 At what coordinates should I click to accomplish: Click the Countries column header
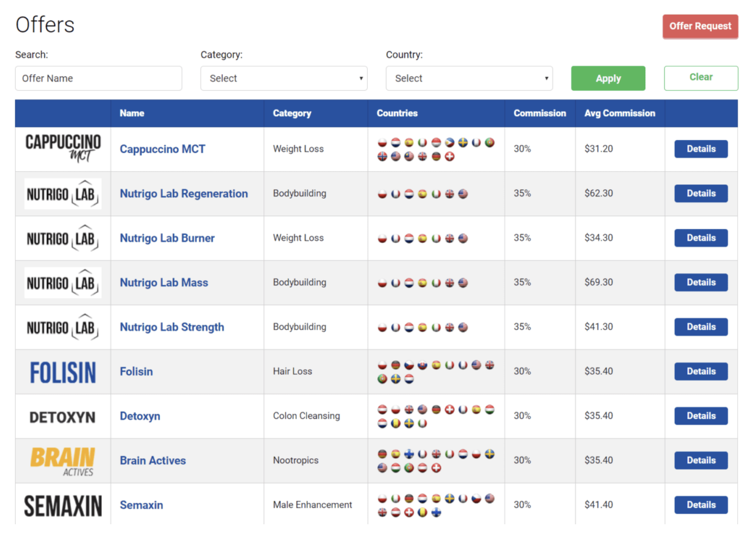(x=397, y=113)
